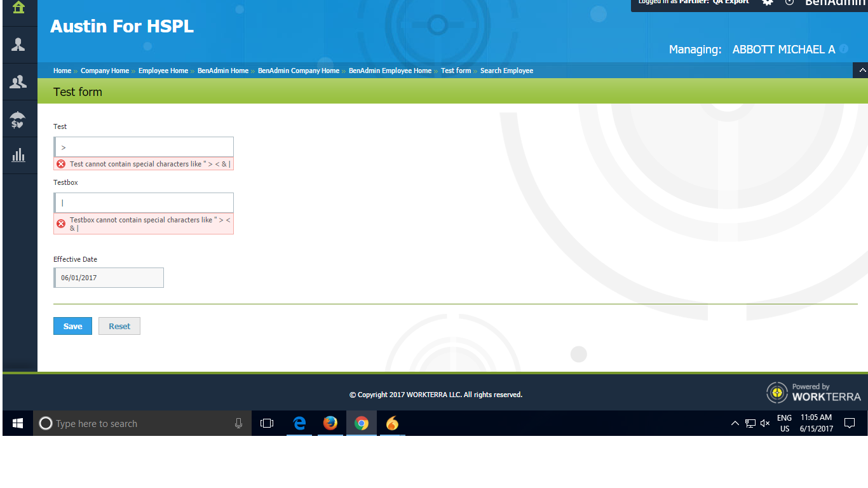
Task: Open Chrome from the taskbar
Action: click(x=362, y=423)
